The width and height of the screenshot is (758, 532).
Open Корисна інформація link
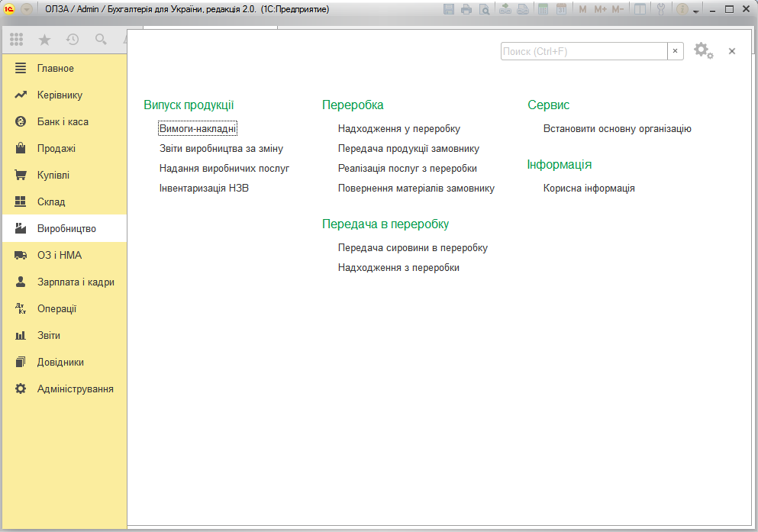coord(589,189)
